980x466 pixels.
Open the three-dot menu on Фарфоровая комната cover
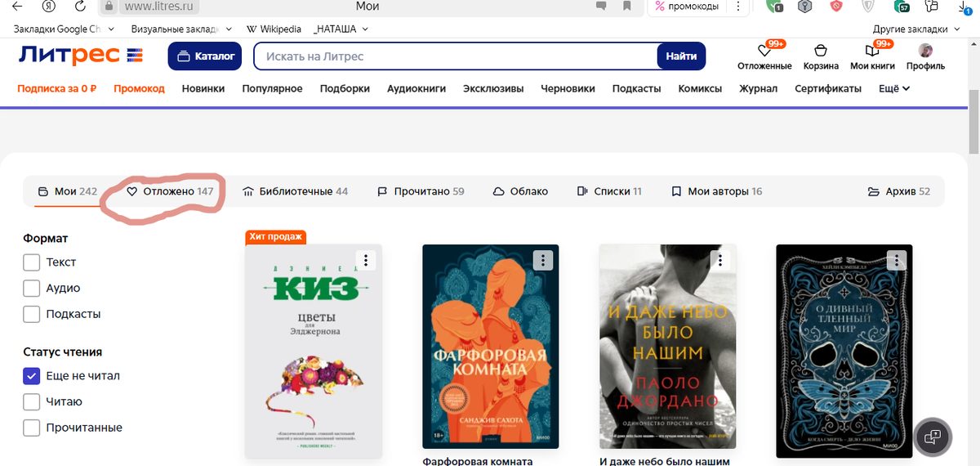pos(543,260)
